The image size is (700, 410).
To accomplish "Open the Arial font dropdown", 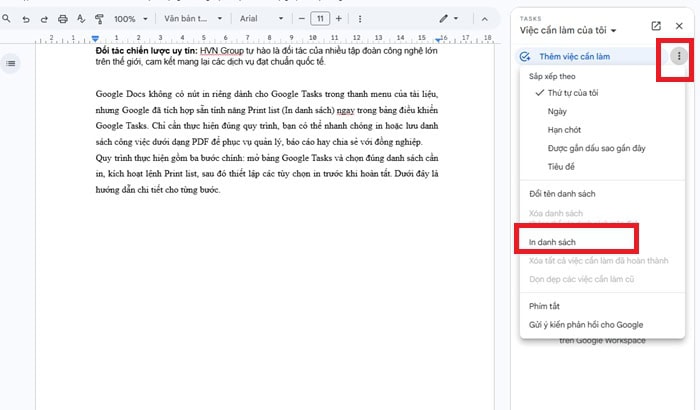I will click(x=261, y=19).
